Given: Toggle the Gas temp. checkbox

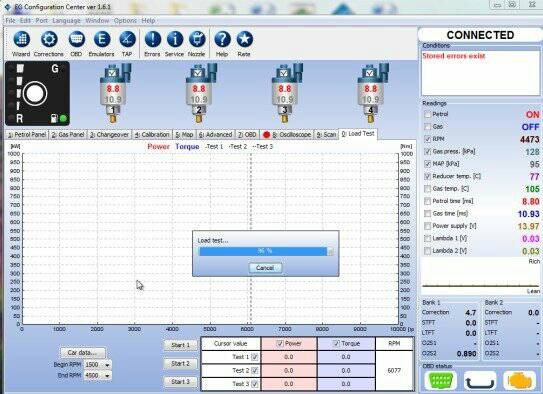Looking at the screenshot, I should click(428, 189).
